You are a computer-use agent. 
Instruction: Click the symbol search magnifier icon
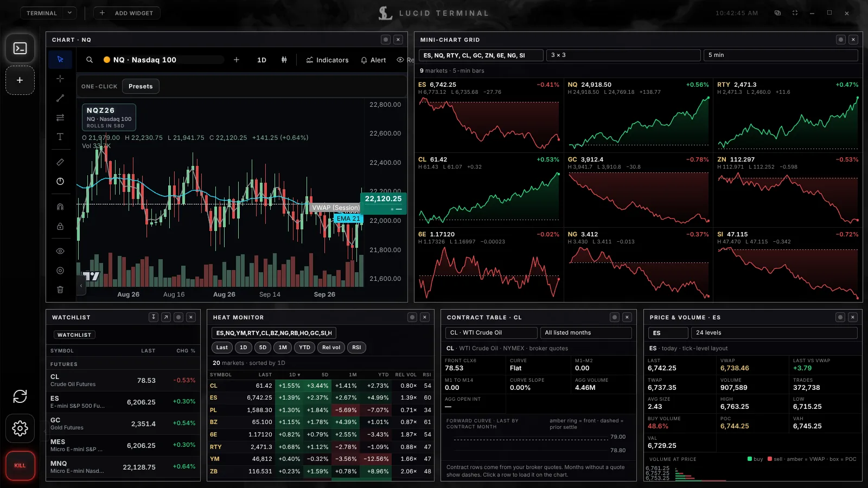[x=90, y=60]
